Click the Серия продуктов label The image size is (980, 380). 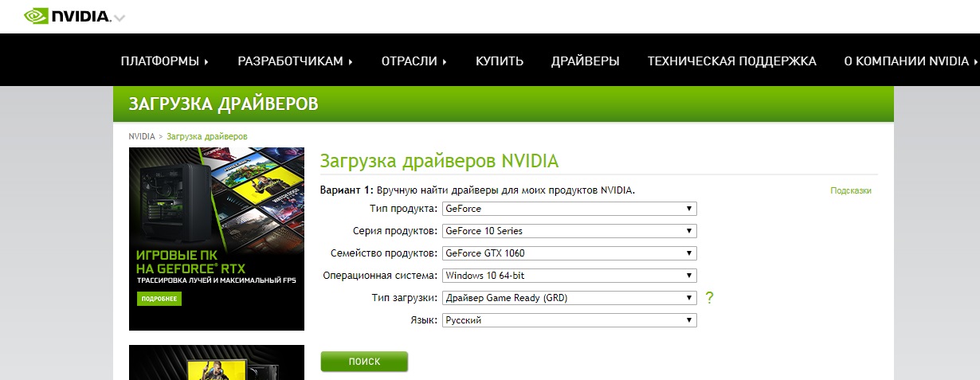[395, 231]
